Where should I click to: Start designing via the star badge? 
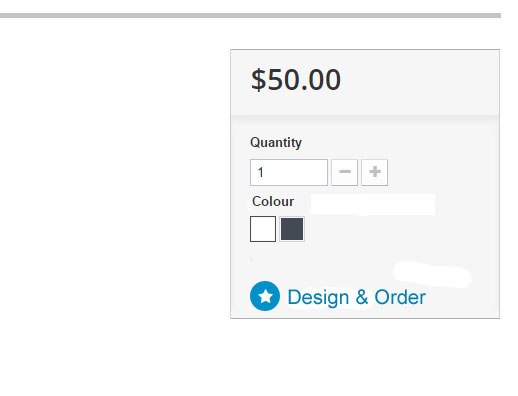click(265, 296)
